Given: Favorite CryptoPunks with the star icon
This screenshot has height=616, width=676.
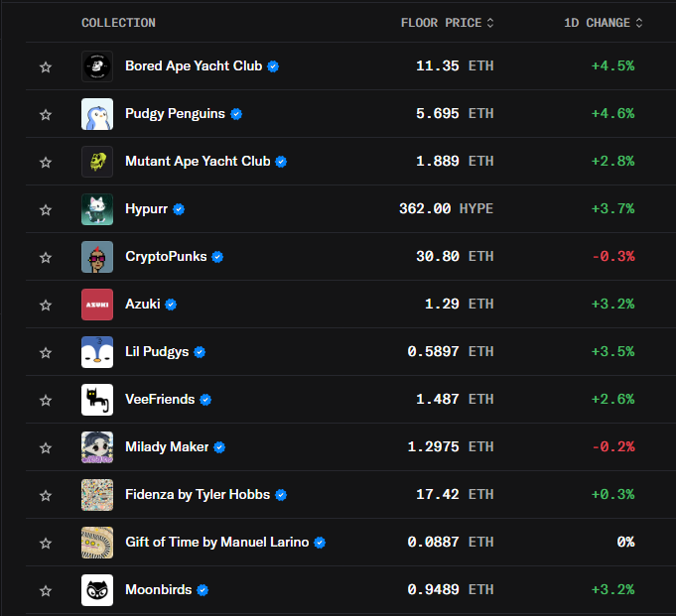Looking at the screenshot, I should point(46,258).
